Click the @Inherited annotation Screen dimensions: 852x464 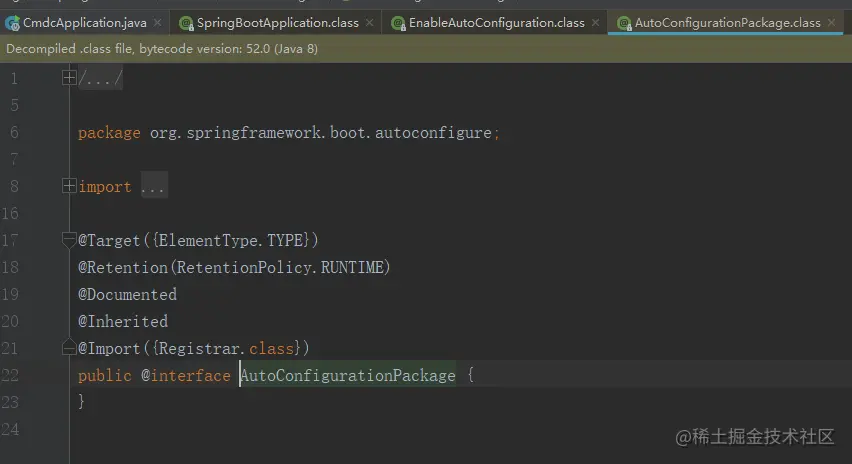[x=123, y=321]
